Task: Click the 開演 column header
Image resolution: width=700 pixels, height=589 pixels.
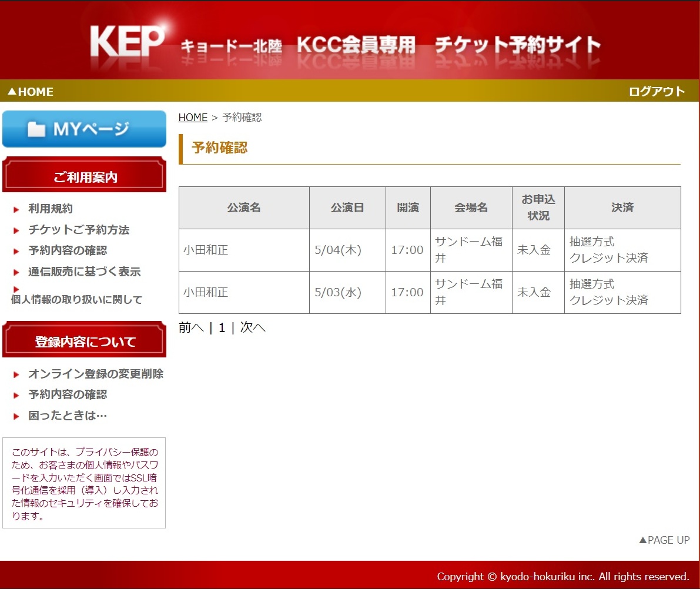Action: pos(408,208)
